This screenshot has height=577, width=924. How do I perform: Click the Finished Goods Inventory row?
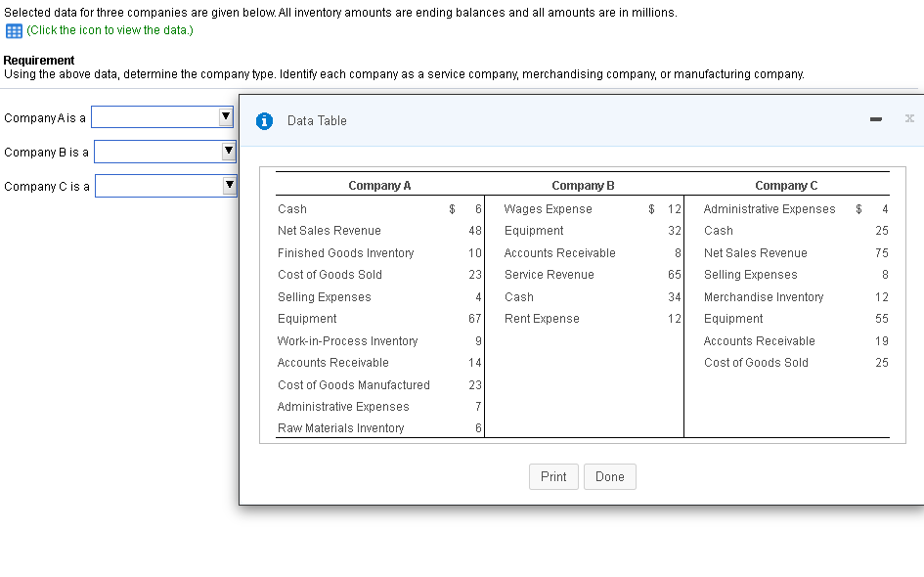tap(379, 253)
